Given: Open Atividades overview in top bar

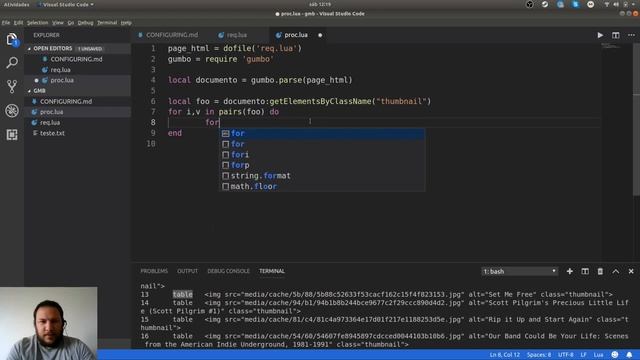Looking at the screenshot, I should coord(16,4).
